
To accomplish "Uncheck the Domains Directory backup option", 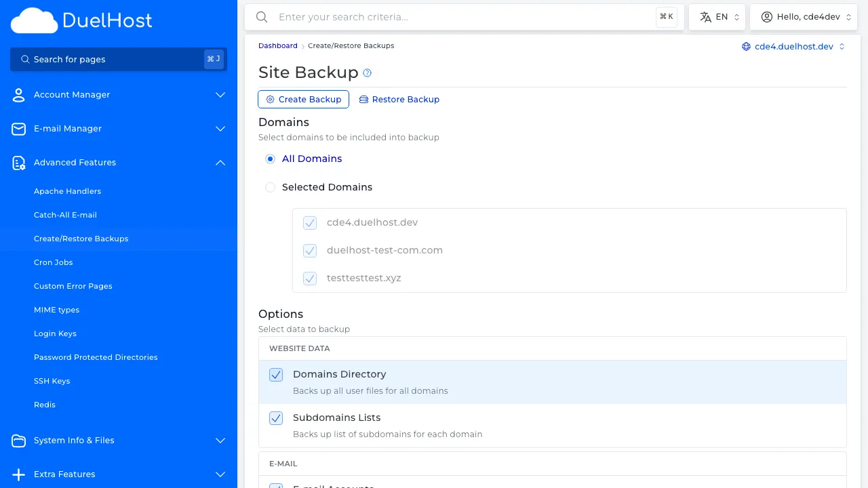I will click(276, 375).
